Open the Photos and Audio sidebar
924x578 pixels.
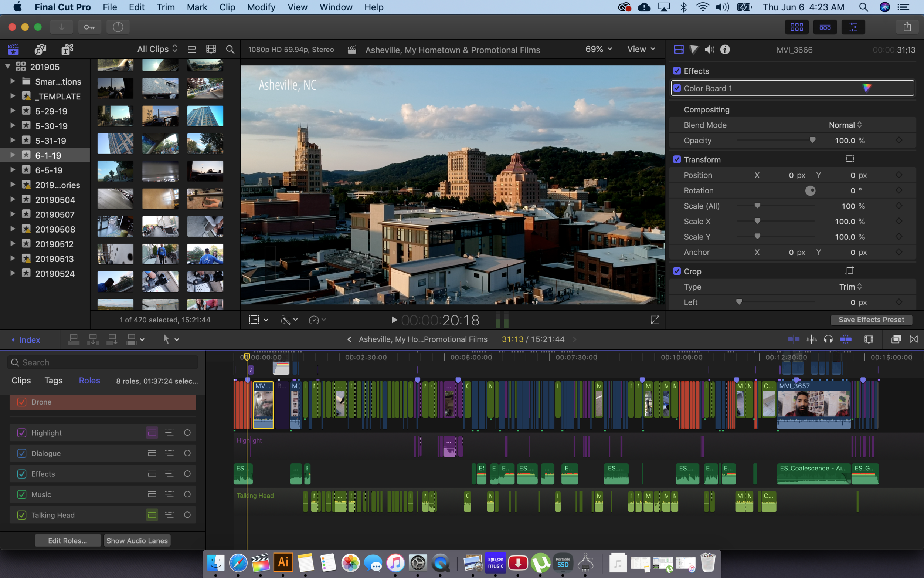[40, 49]
